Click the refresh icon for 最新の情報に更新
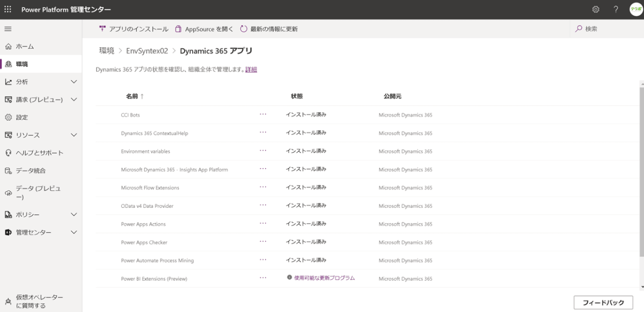 244,28
